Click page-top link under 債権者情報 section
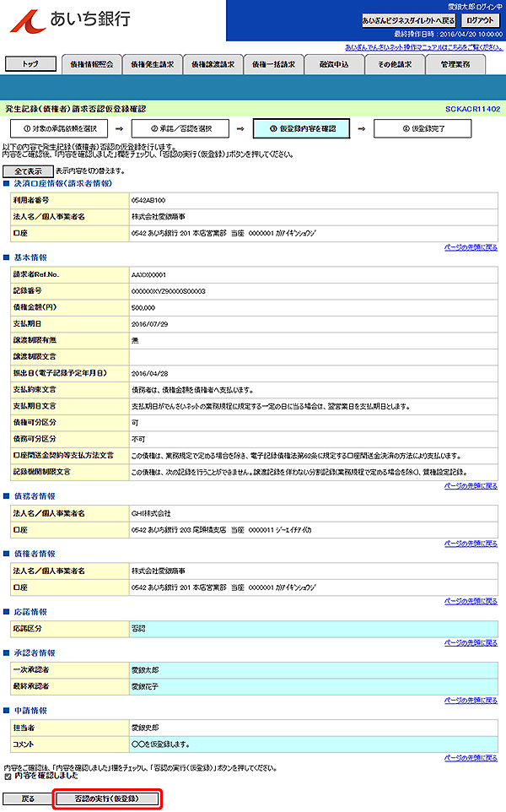This screenshot has width=506, height=812. click(x=471, y=601)
